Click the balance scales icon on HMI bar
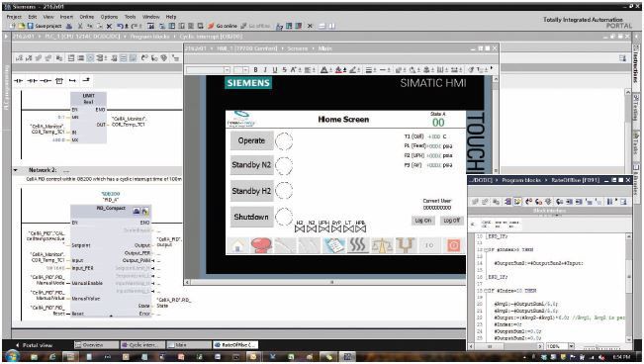 point(382,245)
